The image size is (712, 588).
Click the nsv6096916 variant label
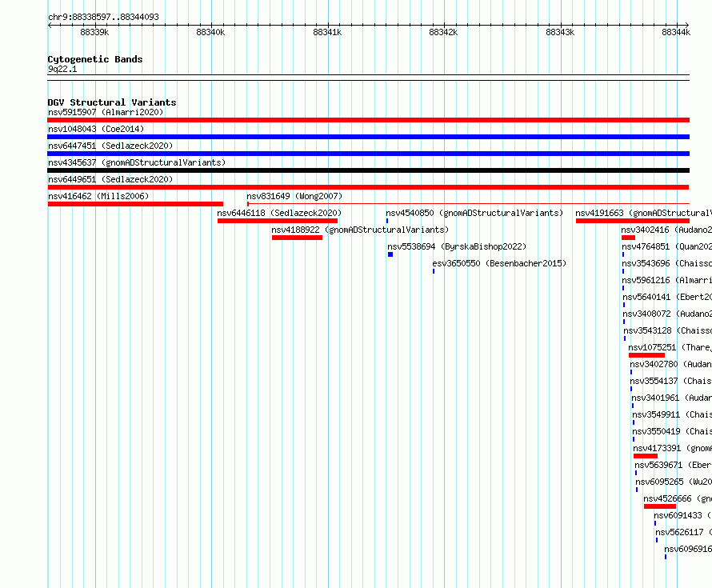[x=688, y=549]
